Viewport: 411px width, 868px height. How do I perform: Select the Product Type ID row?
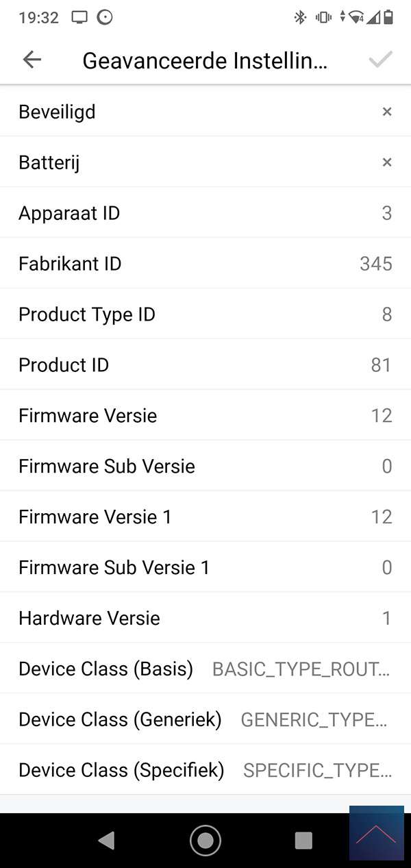[x=206, y=314]
